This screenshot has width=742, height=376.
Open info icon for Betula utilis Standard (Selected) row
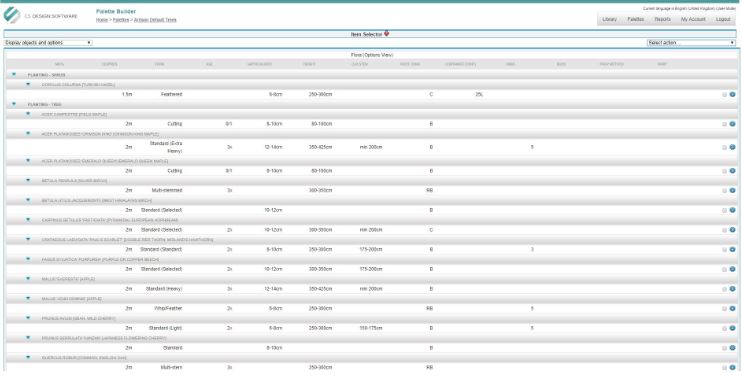tap(732, 210)
